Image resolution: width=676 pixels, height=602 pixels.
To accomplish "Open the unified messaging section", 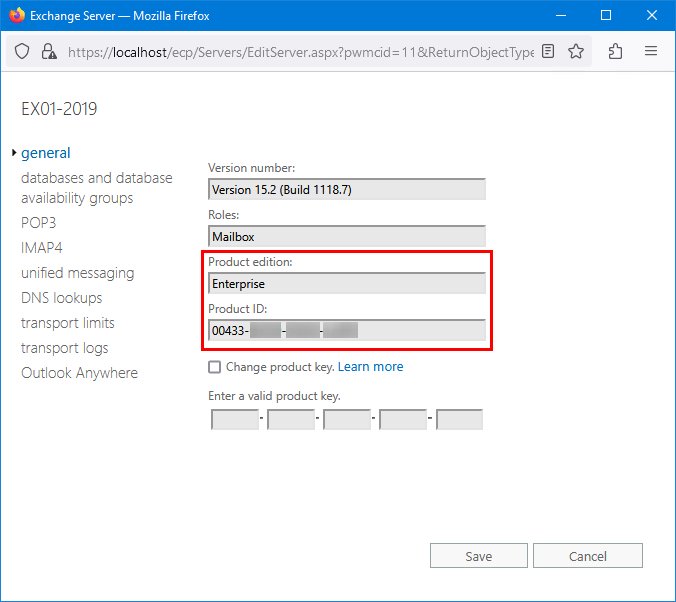I will [78, 273].
